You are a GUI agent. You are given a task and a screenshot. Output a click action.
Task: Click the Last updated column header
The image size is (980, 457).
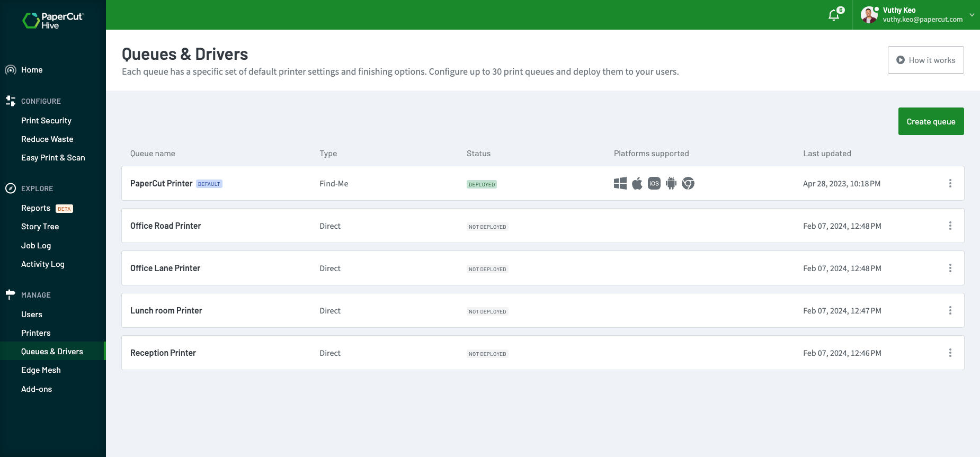pos(827,154)
